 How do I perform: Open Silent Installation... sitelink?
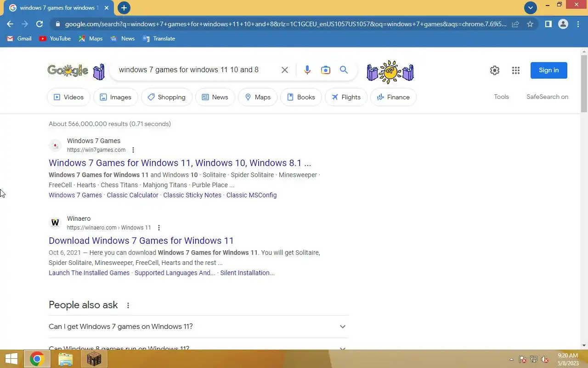point(247,273)
